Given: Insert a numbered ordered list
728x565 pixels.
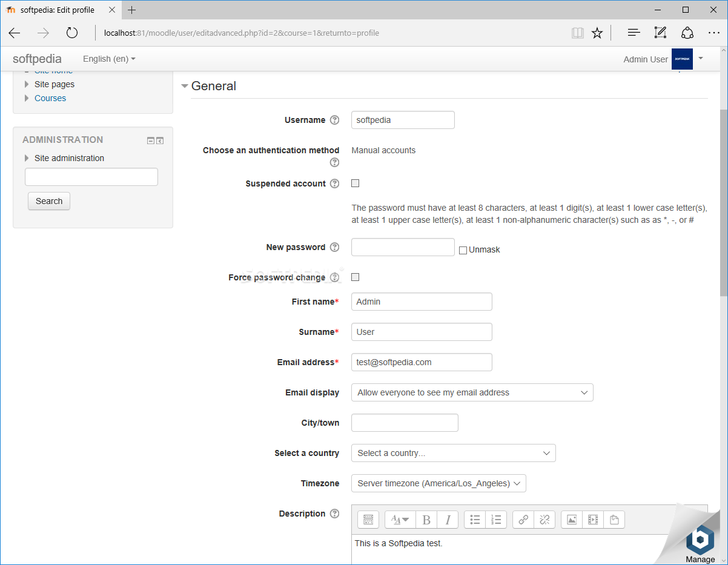Looking at the screenshot, I should pos(496,520).
